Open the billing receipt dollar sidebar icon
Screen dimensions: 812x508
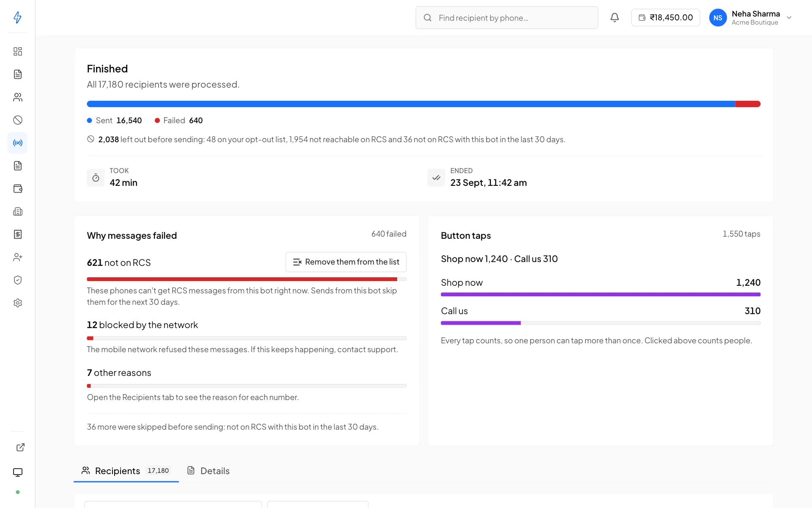click(17, 235)
